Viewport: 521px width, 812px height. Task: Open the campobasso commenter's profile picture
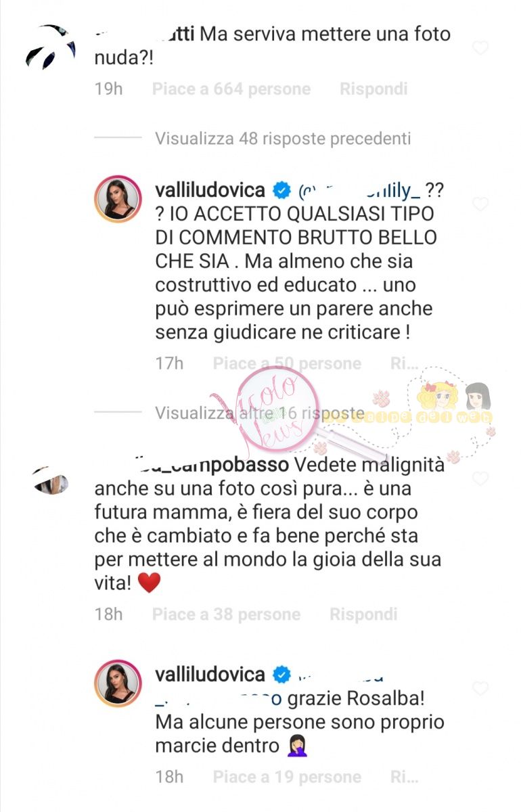51,480
